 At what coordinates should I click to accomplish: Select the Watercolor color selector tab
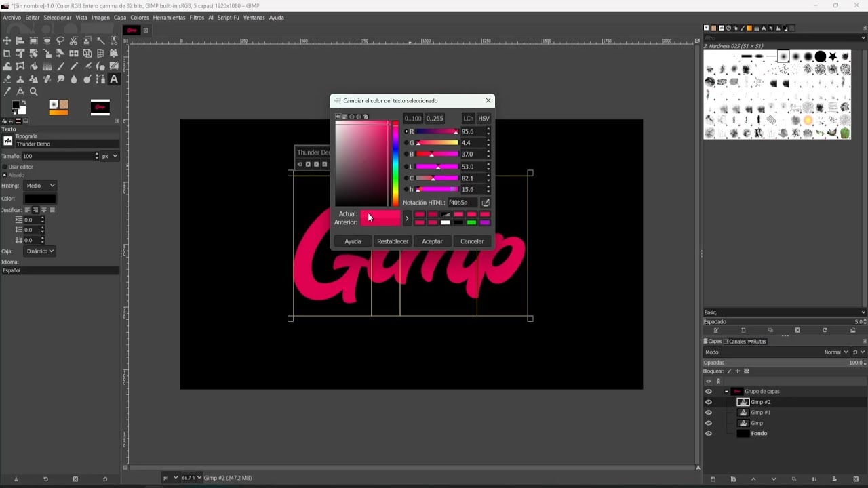(352, 117)
